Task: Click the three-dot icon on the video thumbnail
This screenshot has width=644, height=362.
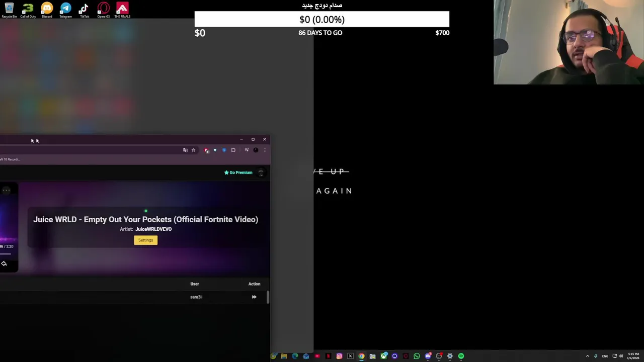Action: [6, 190]
